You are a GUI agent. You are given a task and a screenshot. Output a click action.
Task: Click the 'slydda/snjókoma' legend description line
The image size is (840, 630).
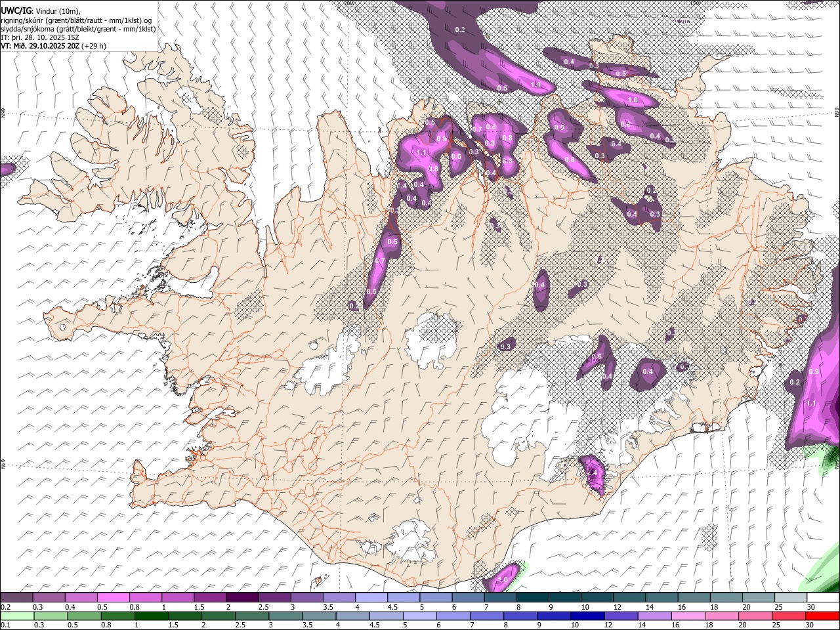pyautogui.click(x=79, y=29)
